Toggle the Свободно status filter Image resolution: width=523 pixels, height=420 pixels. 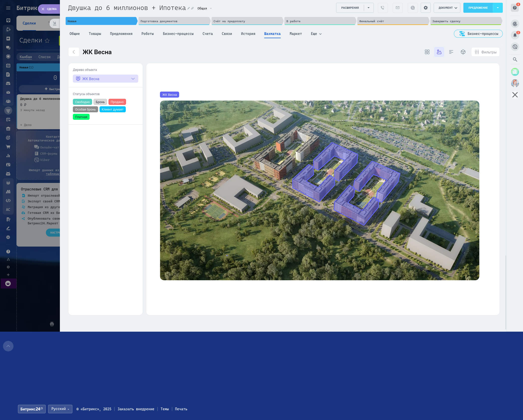pyautogui.click(x=82, y=102)
